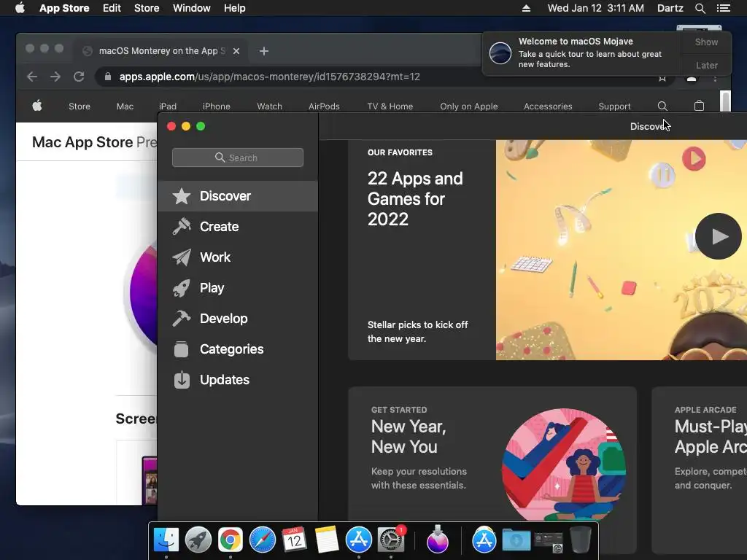
Task: Close the macOS Monterey Chrome tab
Action: click(236, 51)
